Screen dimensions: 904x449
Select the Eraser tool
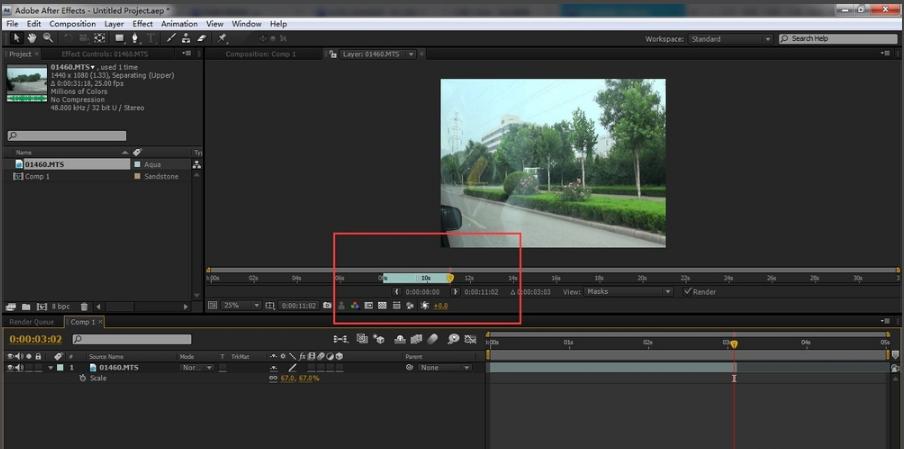(201, 38)
